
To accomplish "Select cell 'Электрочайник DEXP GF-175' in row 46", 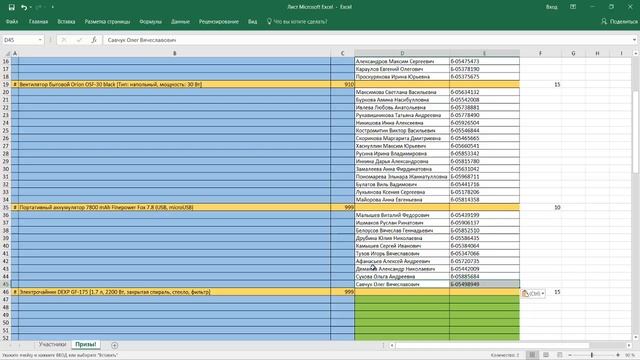I will (x=175, y=292).
